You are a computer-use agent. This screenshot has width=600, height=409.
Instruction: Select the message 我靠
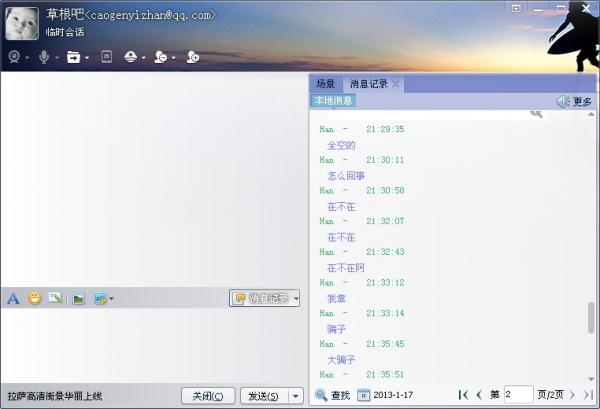point(336,298)
